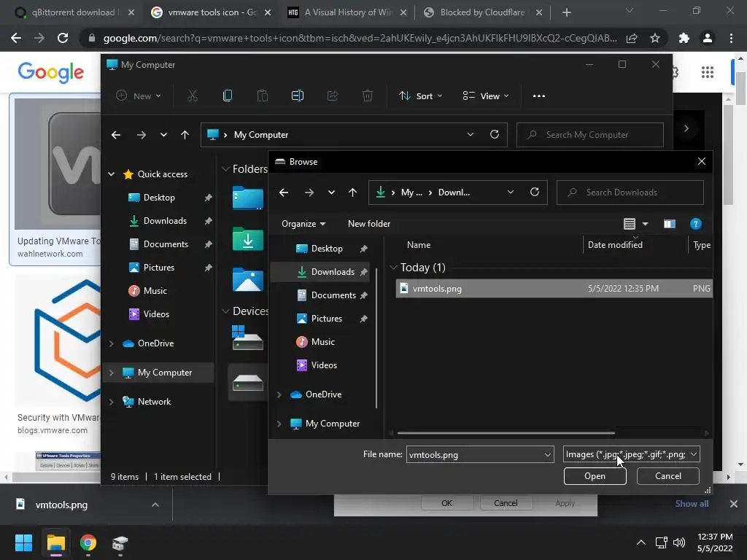The image size is (747, 560).
Task: Click the Search Downloads field
Action: (x=630, y=192)
